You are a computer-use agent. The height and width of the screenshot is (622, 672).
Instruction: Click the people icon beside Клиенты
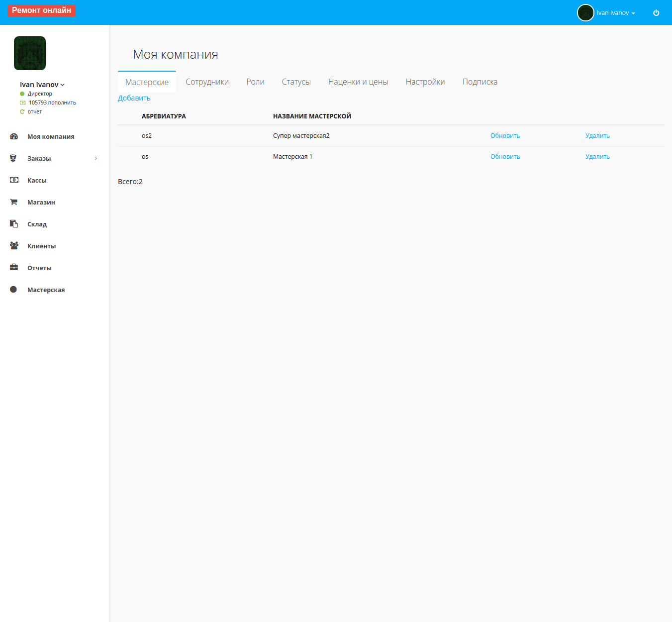pyautogui.click(x=14, y=245)
